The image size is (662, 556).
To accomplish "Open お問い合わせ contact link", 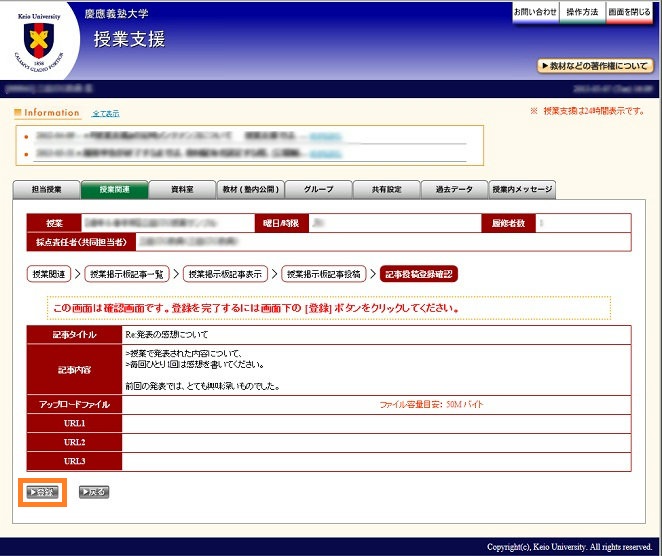I will 535,12.
